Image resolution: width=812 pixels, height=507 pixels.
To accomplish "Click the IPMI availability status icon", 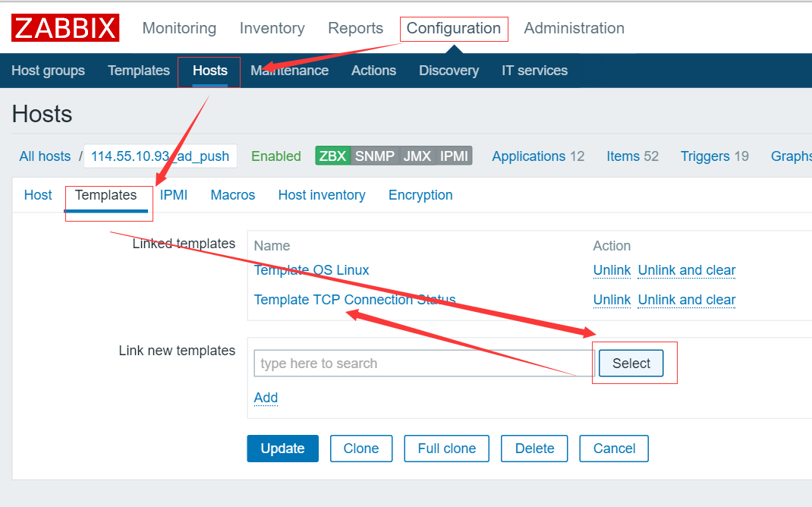I will [x=453, y=156].
